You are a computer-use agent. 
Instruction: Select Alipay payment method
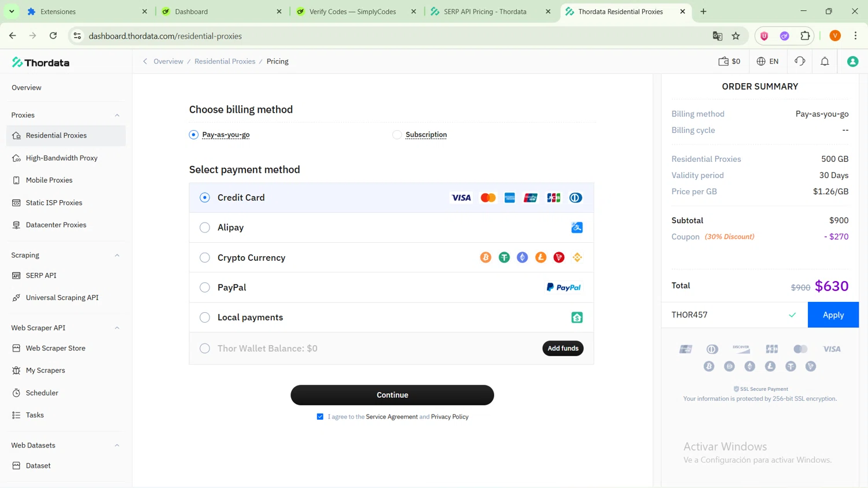click(205, 228)
